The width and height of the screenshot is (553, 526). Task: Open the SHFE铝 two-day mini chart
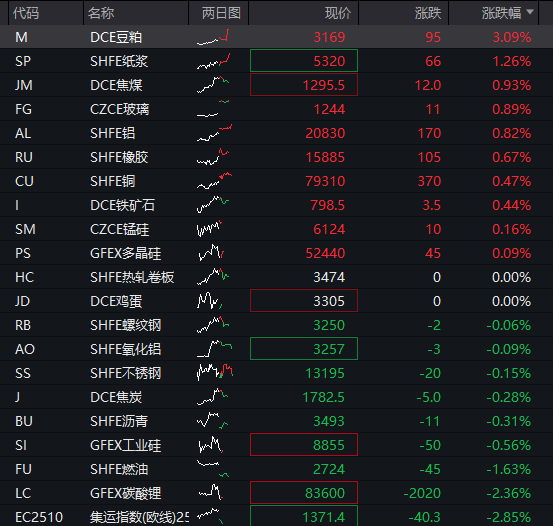tap(214, 133)
